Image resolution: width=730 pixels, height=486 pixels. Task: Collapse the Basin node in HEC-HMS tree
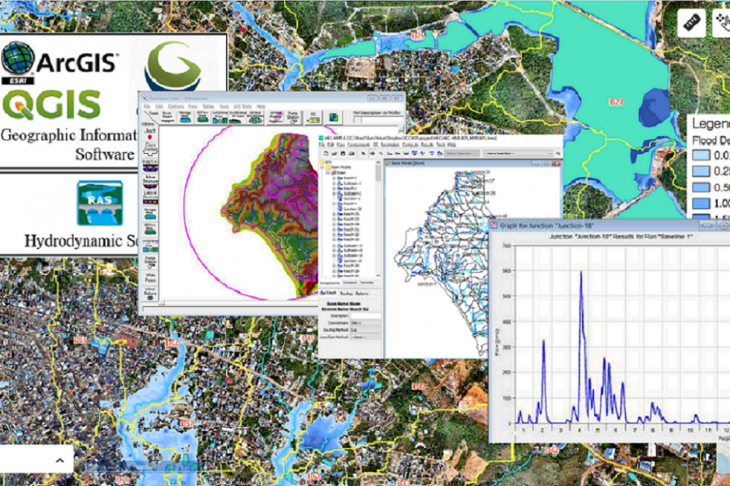328,173
